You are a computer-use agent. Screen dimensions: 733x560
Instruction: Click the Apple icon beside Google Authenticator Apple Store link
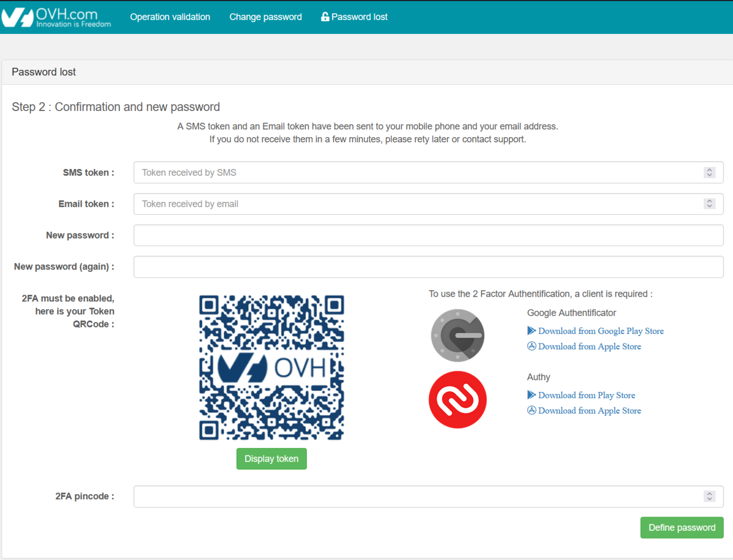[531, 346]
